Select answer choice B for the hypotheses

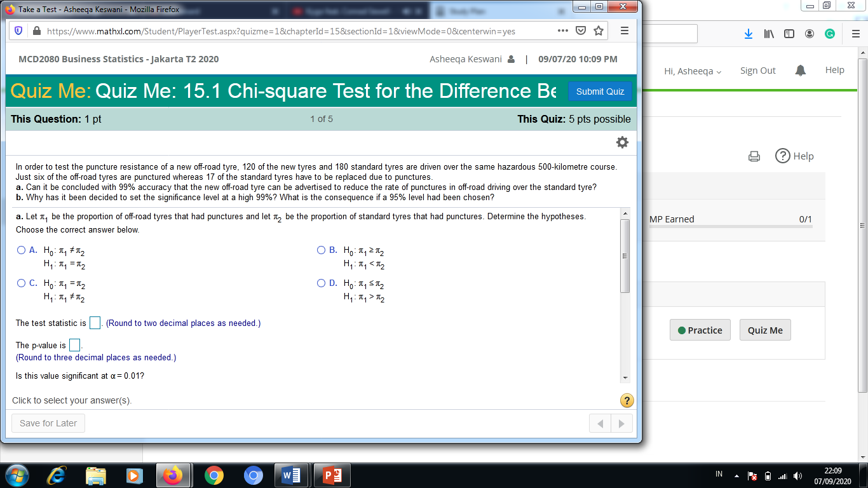(x=321, y=250)
